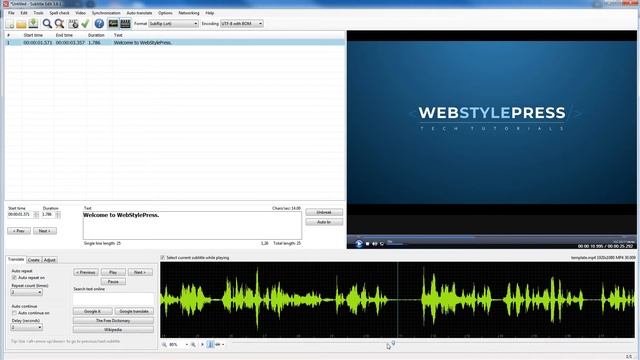Toggle 'Select current subtitle while playing' checkbox

point(162,258)
